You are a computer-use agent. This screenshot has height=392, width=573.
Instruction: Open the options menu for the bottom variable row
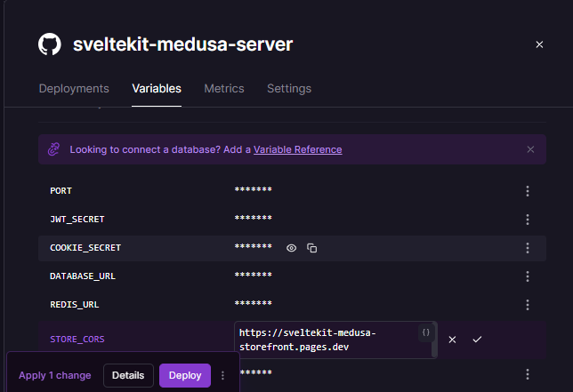pyautogui.click(x=528, y=374)
